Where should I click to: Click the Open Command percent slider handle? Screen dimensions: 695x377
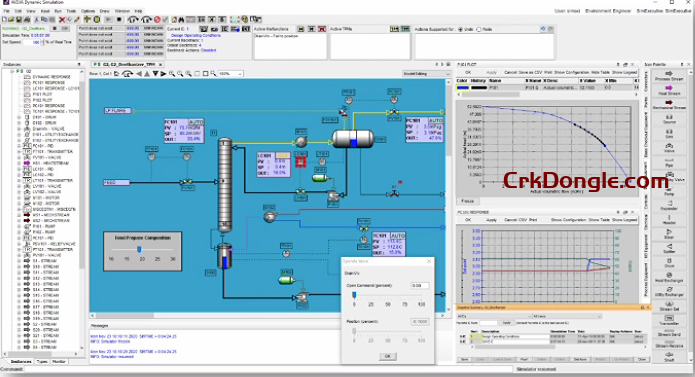[x=354, y=295]
